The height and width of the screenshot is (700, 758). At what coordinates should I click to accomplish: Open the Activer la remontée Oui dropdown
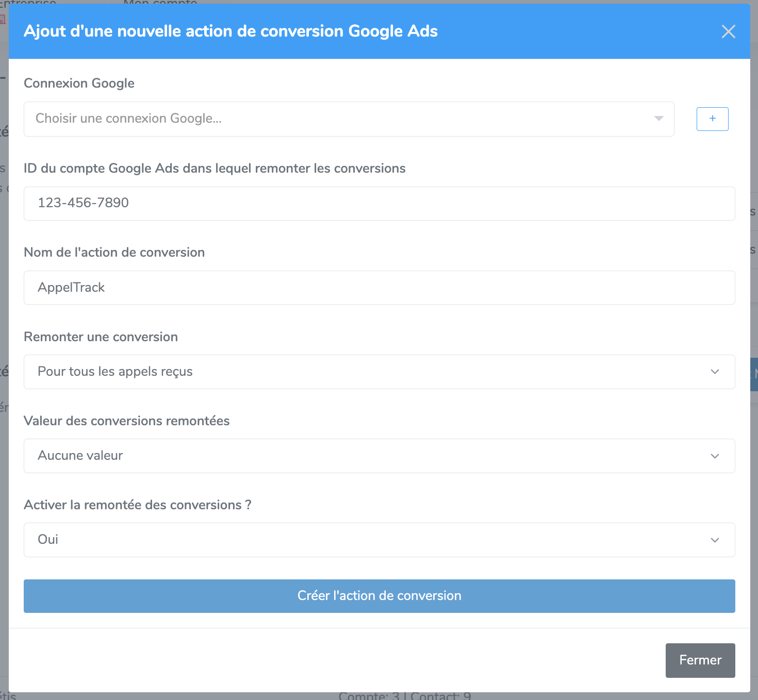(x=380, y=540)
